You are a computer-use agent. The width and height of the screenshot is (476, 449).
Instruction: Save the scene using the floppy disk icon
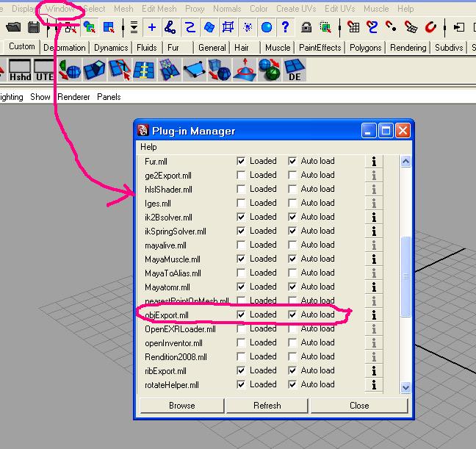33,28
